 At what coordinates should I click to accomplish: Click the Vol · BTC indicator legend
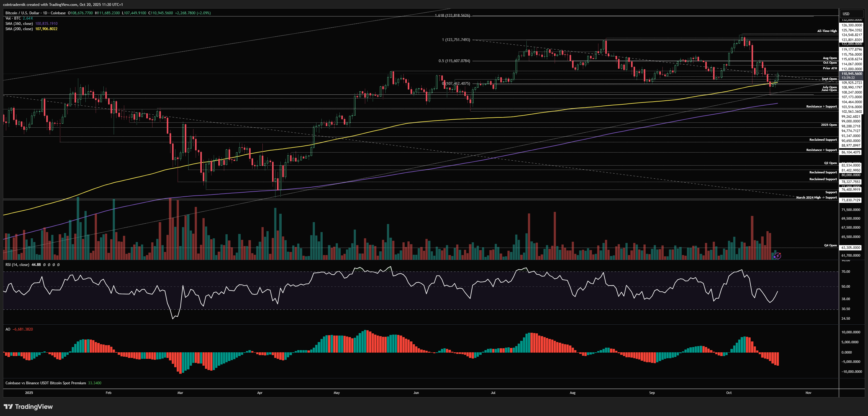[13, 18]
